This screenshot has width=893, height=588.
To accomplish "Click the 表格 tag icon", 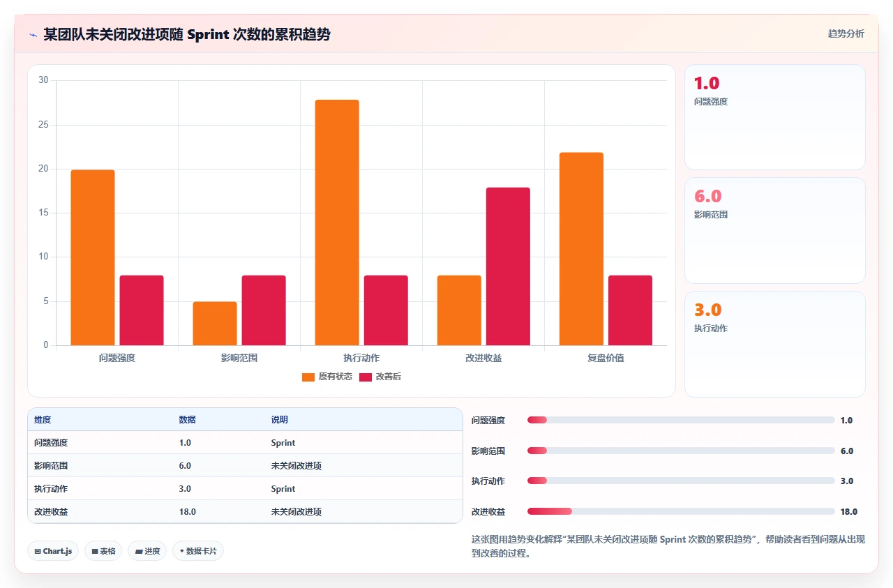I will point(95,551).
